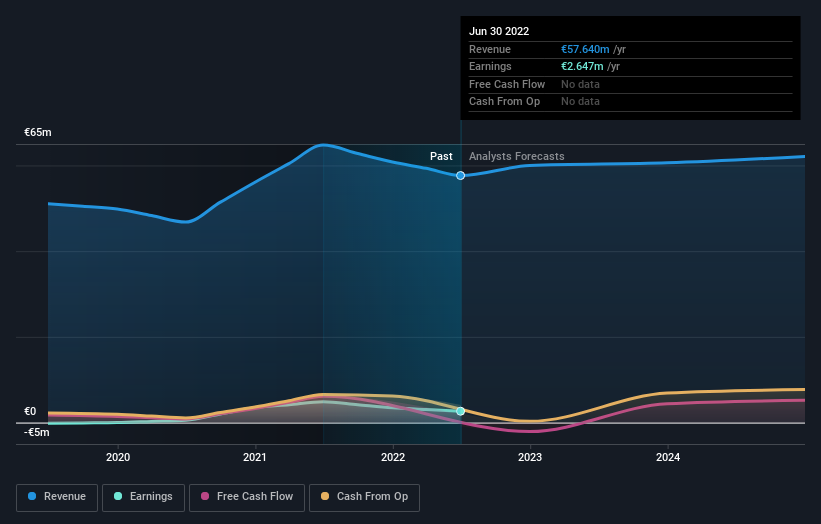Viewport: 821px width, 524px height.
Task: Click the pink Free Cash Flow legend dot
Action: (x=205, y=496)
